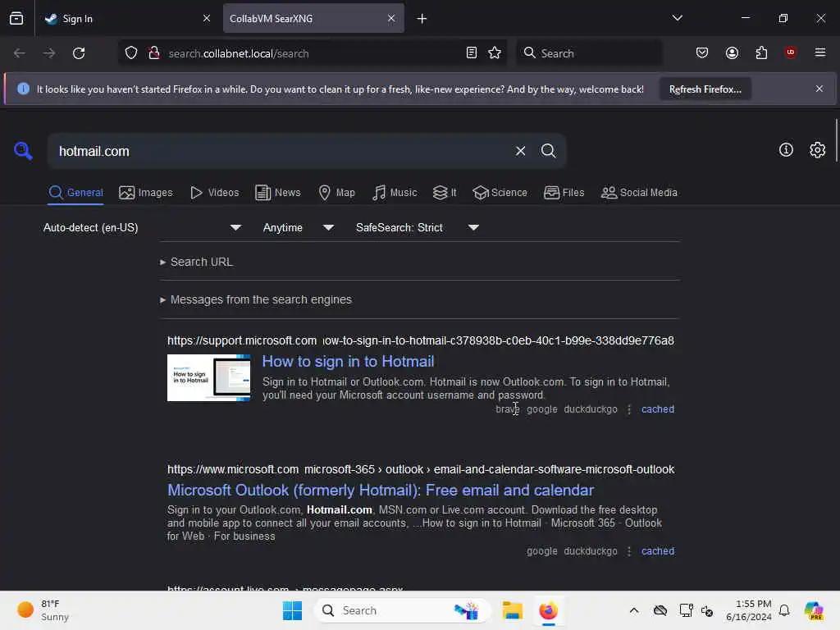Click the Firefox taskbar icon
840x630 pixels.
(548, 610)
